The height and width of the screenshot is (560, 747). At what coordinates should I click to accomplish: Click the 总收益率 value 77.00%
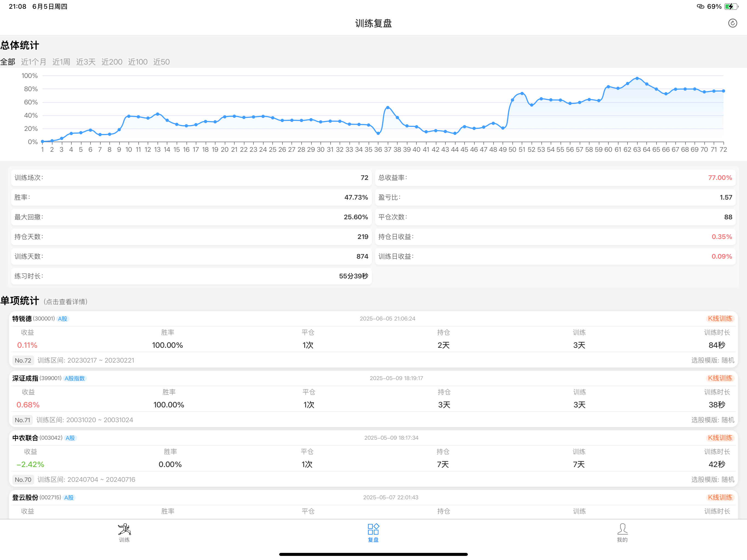[720, 178]
